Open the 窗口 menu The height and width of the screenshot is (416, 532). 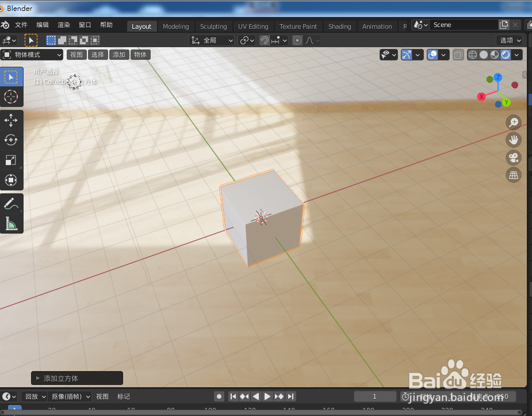pyautogui.click(x=85, y=25)
